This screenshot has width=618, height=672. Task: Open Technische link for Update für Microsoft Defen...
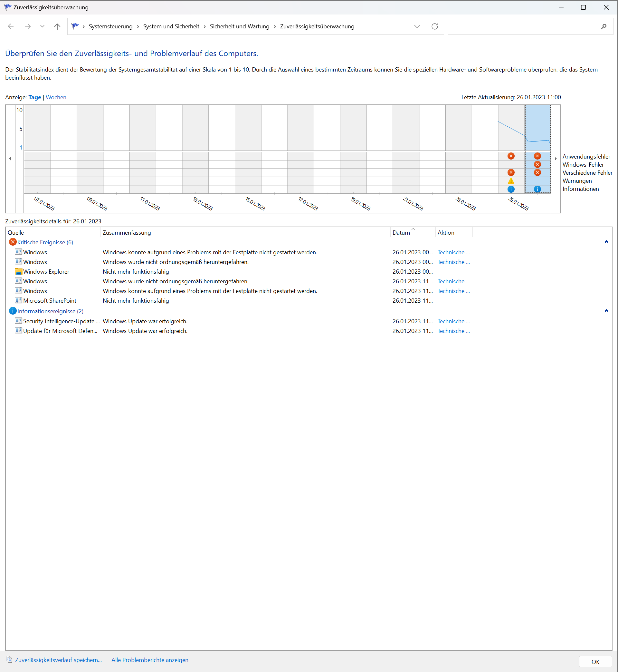tap(453, 331)
